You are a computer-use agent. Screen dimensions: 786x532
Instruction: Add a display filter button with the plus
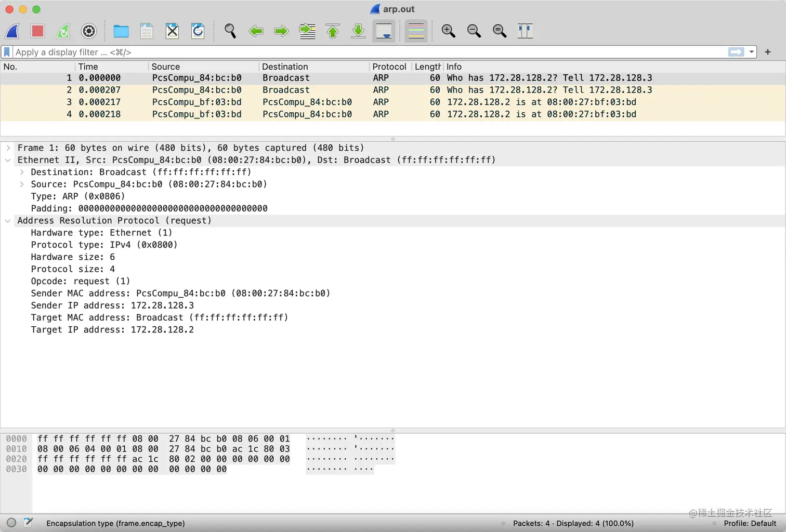pyautogui.click(x=768, y=52)
